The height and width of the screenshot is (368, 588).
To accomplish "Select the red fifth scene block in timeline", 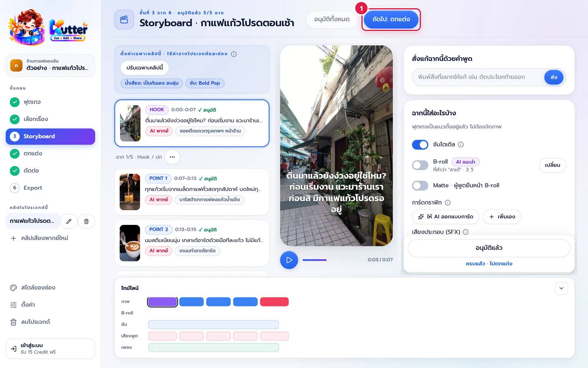I will (x=274, y=302).
